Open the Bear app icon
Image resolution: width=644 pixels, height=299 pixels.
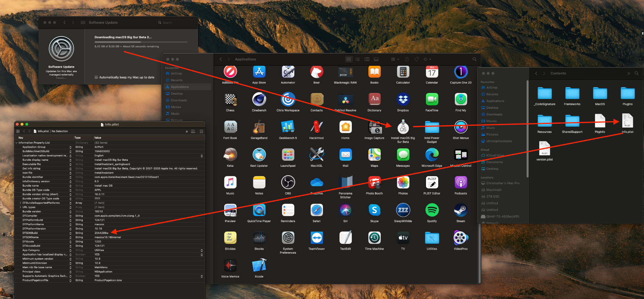pos(317,72)
